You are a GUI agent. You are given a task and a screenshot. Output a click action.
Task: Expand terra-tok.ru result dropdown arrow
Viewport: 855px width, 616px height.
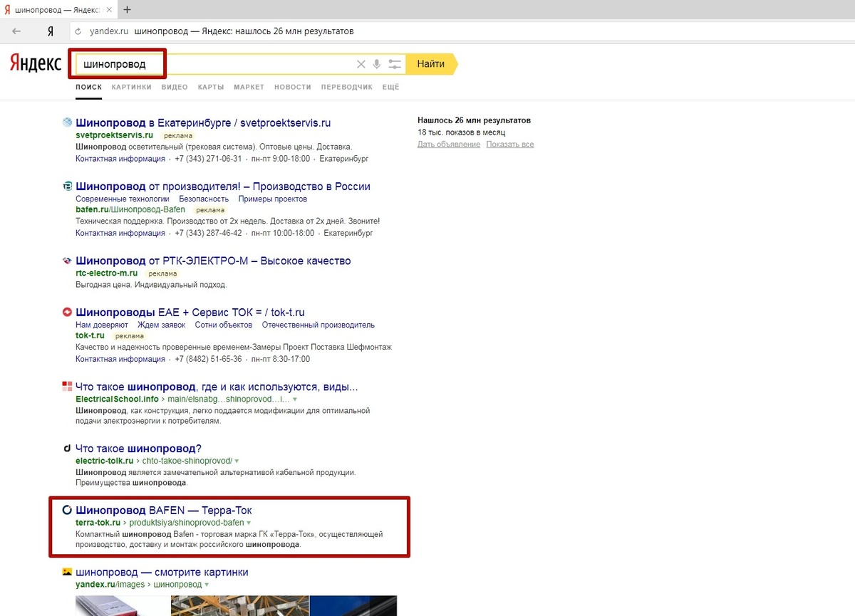(249, 523)
